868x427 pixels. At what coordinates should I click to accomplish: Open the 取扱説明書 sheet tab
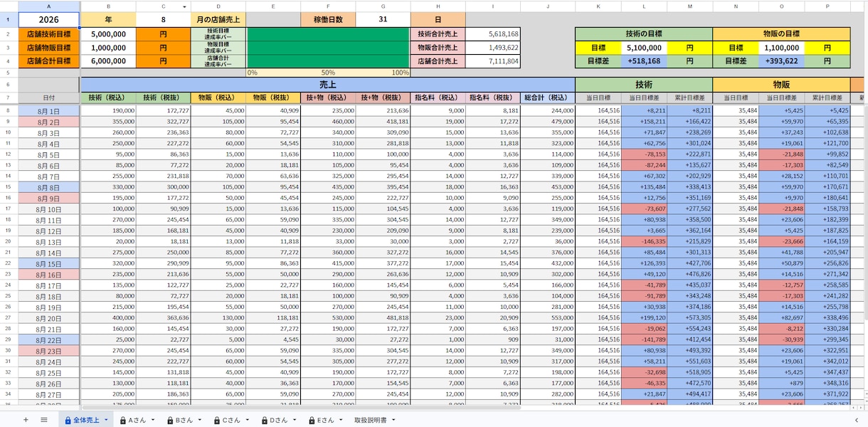pyautogui.click(x=371, y=420)
